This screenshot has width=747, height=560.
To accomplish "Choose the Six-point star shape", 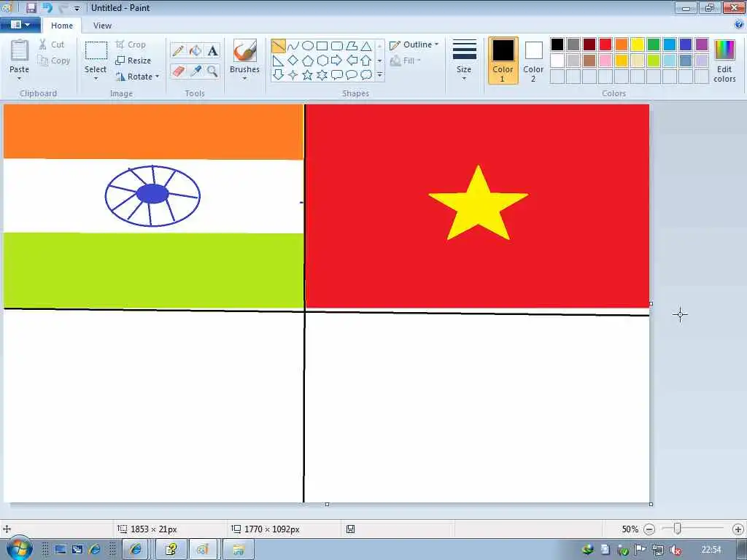I will 322,75.
